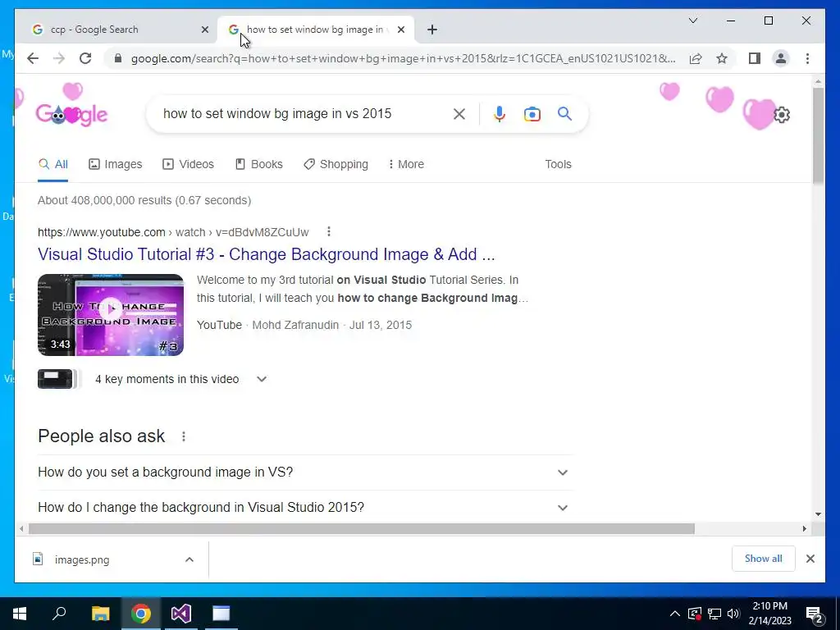Image resolution: width=840 pixels, height=630 pixels.
Task: Submit search with magnifier icon
Action: coord(564,113)
